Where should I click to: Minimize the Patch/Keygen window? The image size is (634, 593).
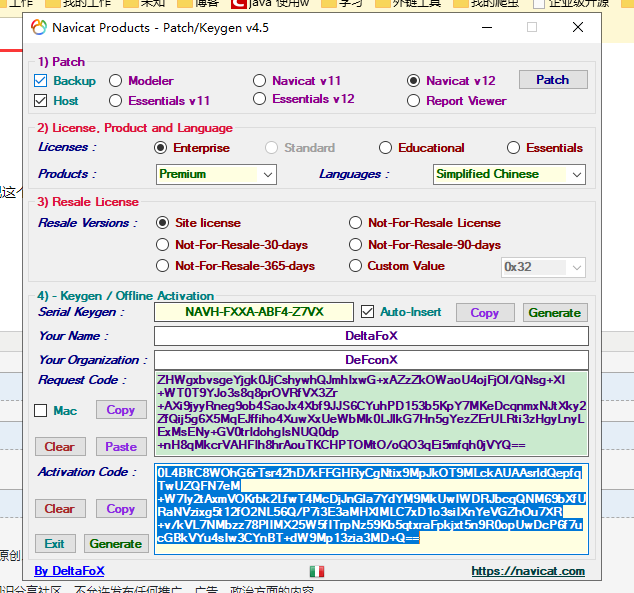pos(487,27)
